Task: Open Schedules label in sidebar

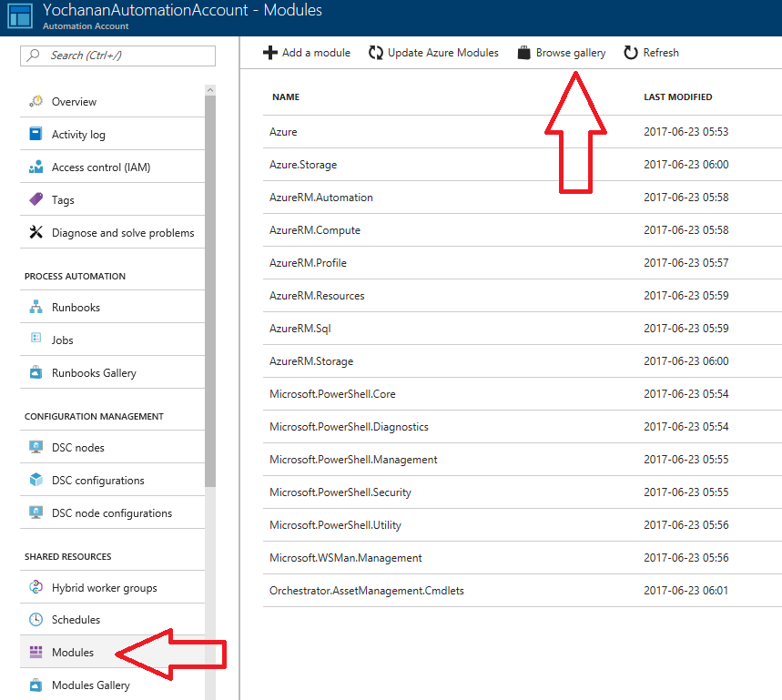Action: point(76,620)
